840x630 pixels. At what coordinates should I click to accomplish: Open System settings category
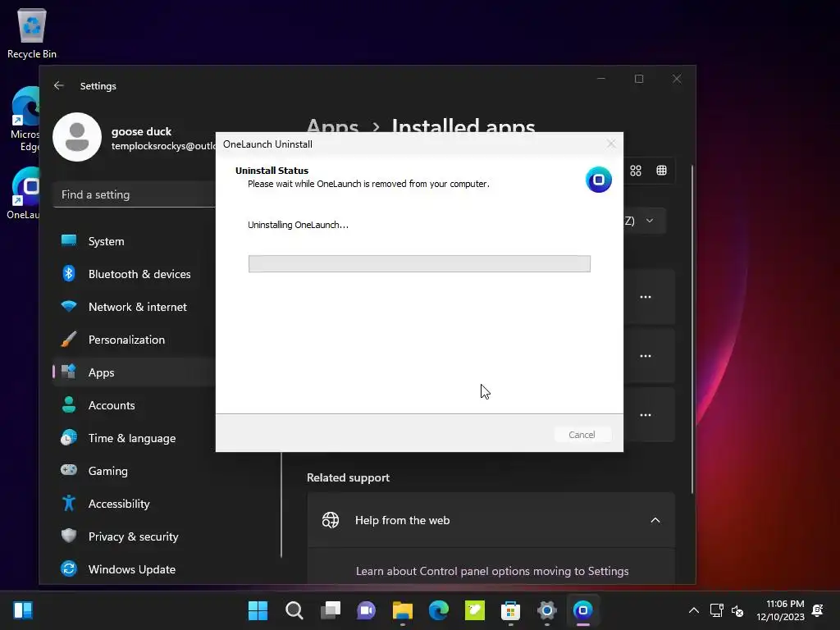[134, 241]
